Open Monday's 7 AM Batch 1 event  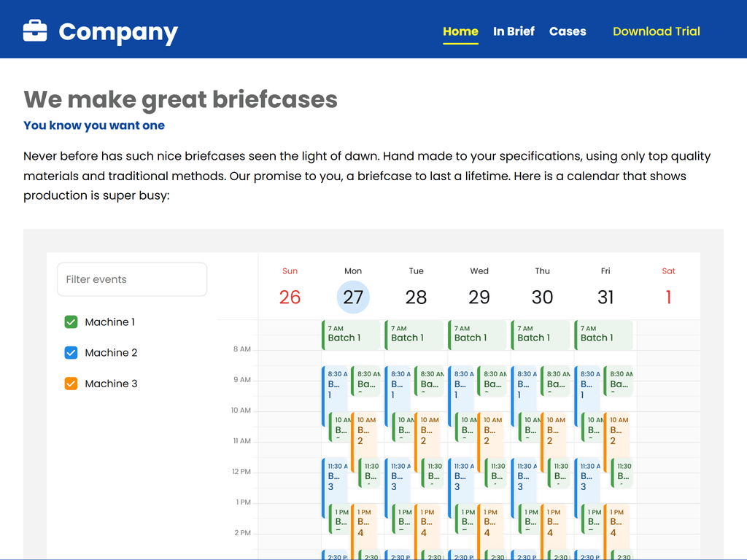pos(352,334)
